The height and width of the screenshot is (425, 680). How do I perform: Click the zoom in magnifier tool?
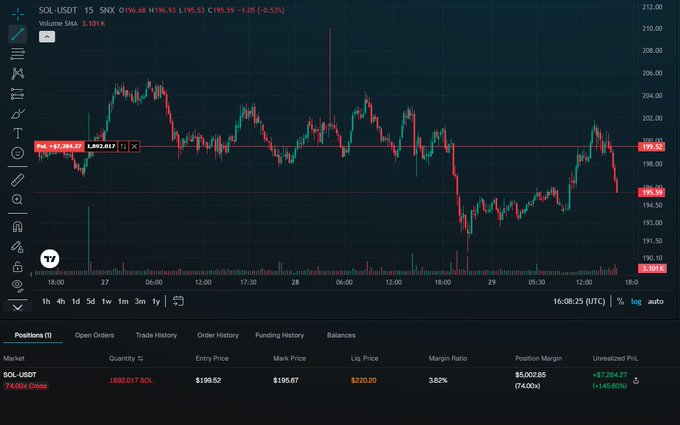17,200
